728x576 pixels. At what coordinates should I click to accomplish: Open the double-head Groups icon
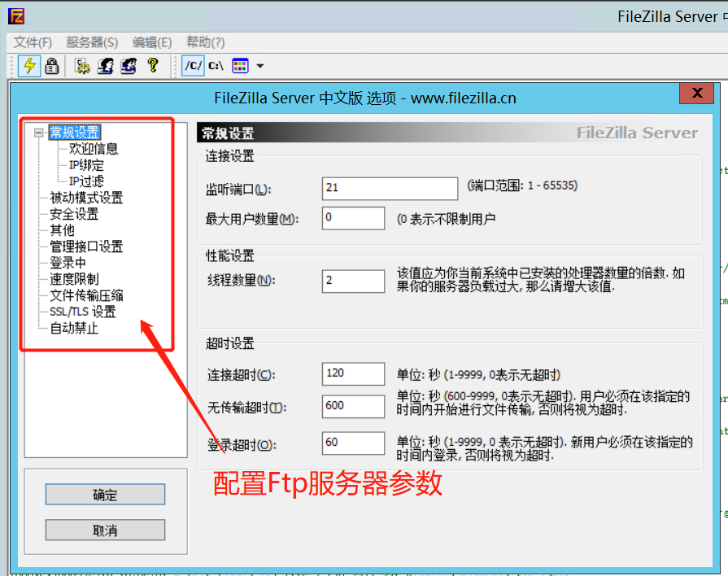pos(129,66)
